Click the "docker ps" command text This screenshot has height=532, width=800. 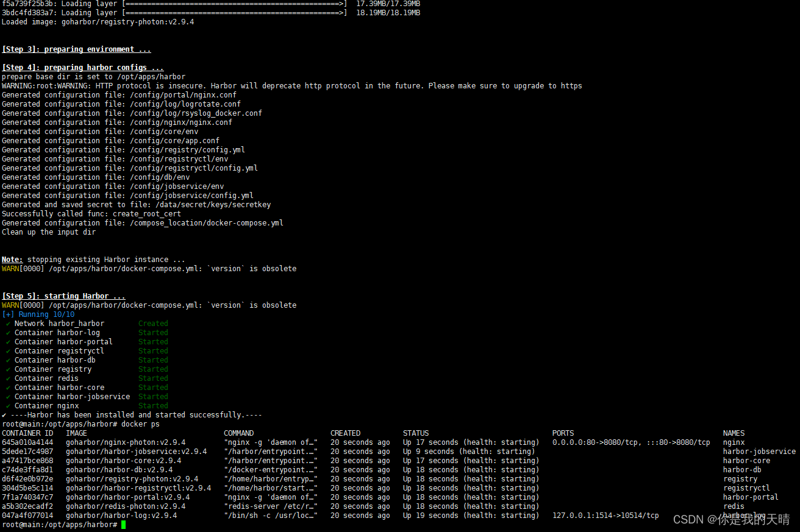pos(140,424)
